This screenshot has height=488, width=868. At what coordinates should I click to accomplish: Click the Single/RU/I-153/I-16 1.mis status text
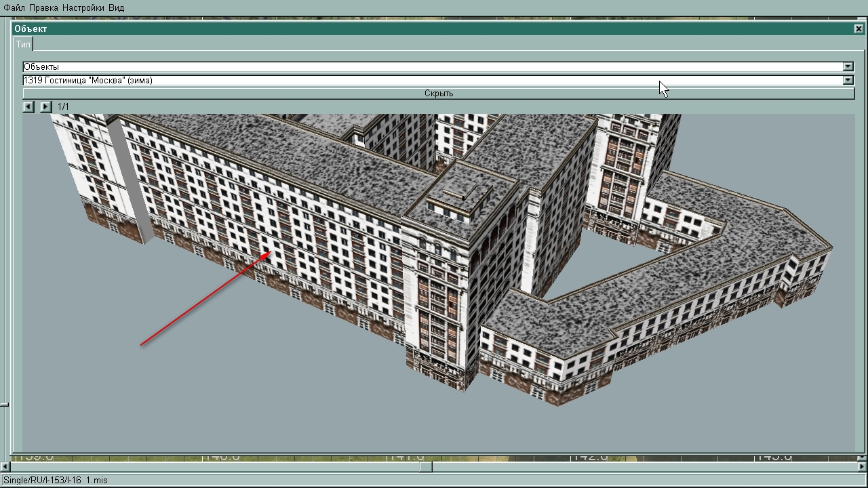click(56, 480)
